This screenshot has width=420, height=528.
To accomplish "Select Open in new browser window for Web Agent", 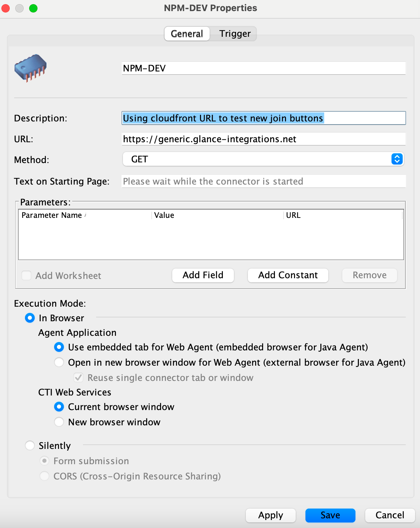I will (x=59, y=362).
